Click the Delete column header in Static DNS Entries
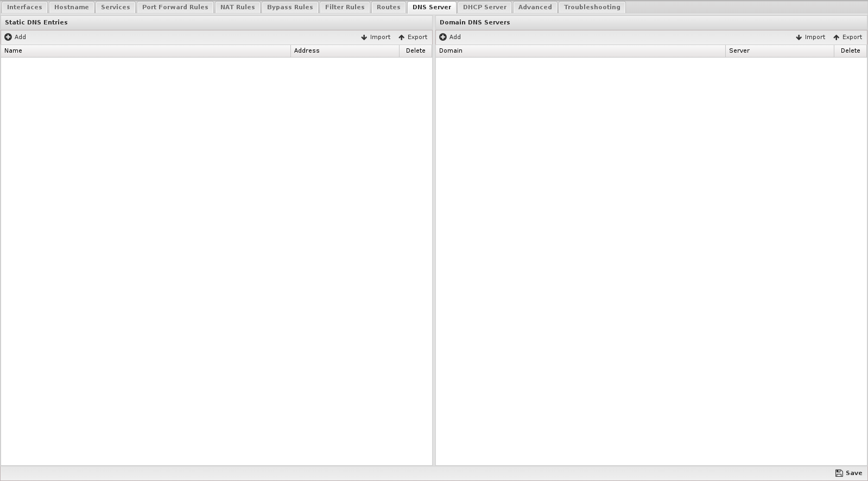Screen dimensions: 868x481 coord(416,50)
